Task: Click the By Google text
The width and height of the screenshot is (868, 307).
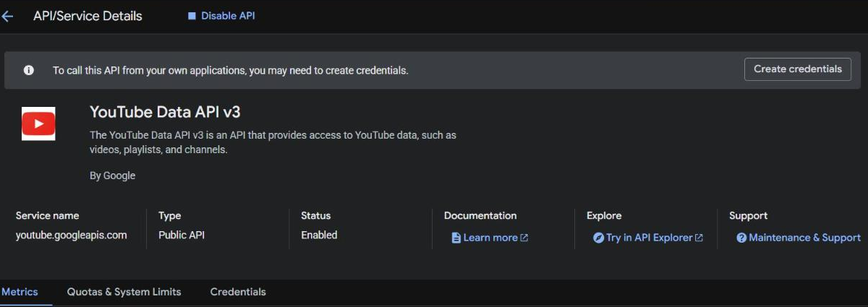Action: pyautogui.click(x=112, y=176)
